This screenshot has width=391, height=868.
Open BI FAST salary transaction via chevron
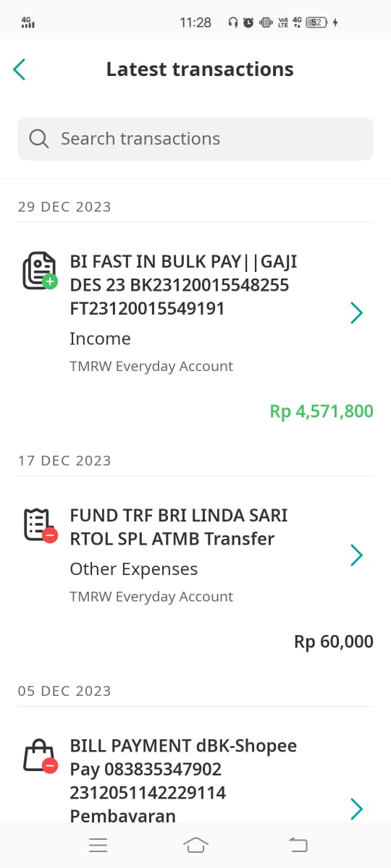pyautogui.click(x=356, y=312)
